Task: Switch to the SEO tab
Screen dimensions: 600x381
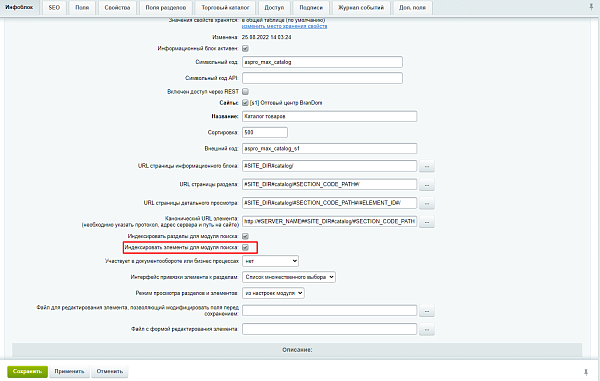Action: [54, 8]
